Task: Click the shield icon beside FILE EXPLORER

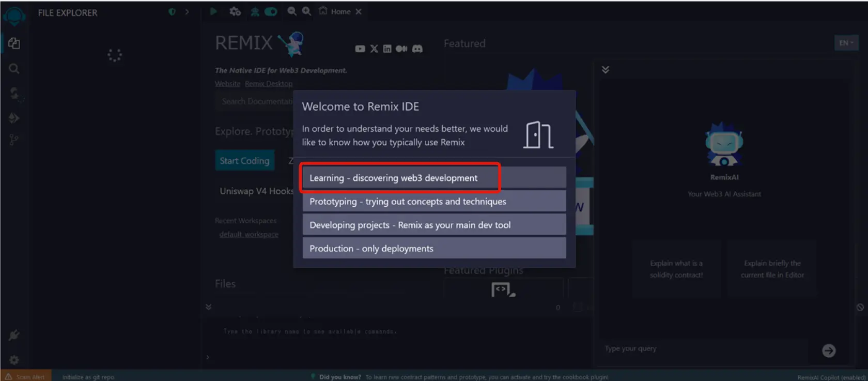Action: coord(172,12)
